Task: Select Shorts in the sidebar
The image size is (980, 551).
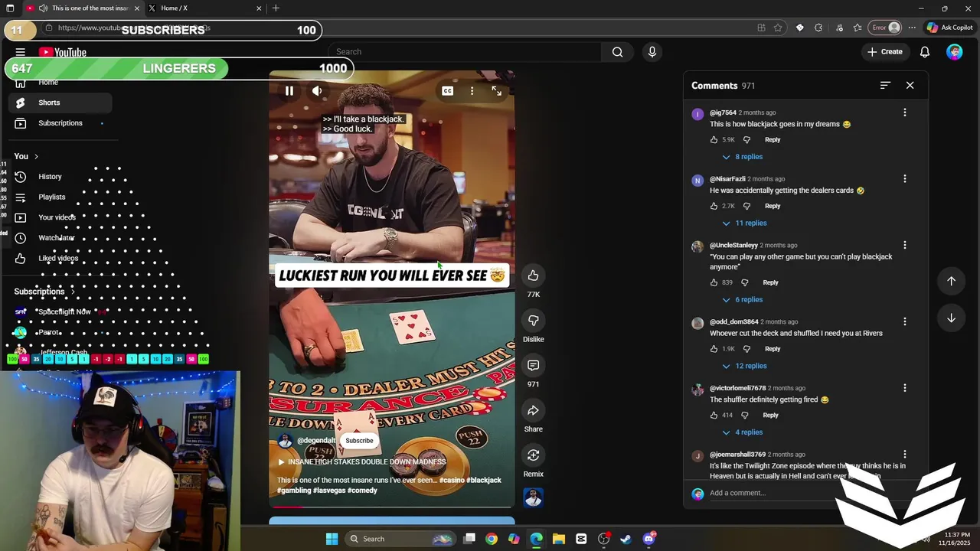Action: [x=60, y=103]
